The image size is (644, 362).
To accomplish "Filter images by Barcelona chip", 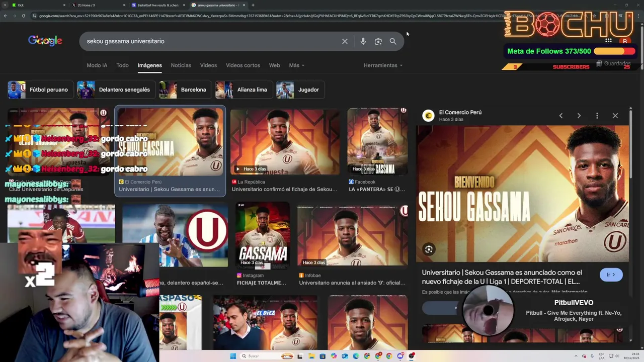I will click(185, 89).
